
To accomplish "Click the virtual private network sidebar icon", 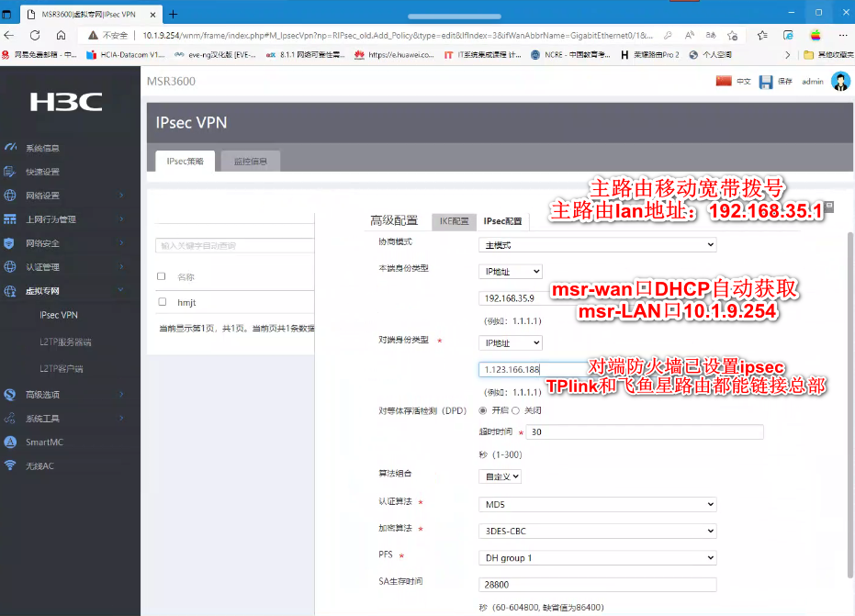I will click(10, 290).
